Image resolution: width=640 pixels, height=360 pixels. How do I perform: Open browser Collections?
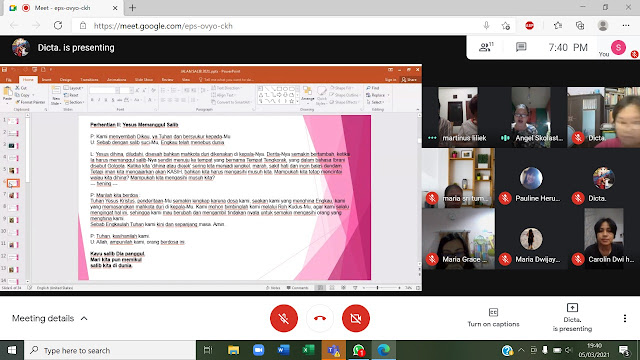pos(580,26)
